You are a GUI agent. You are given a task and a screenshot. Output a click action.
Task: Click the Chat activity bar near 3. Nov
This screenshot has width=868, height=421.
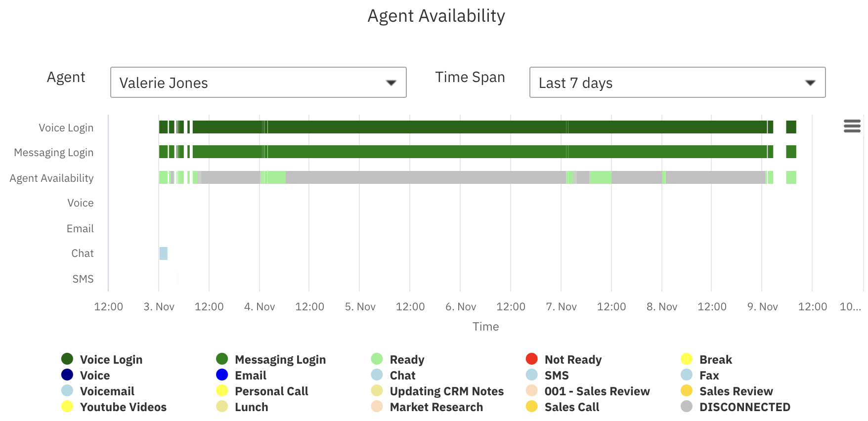(163, 253)
